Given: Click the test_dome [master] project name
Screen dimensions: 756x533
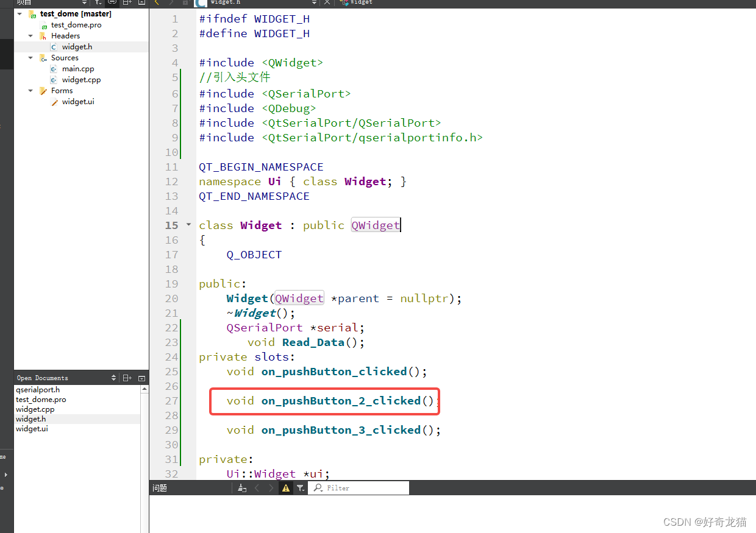Looking at the screenshot, I should tap(76, 13).
